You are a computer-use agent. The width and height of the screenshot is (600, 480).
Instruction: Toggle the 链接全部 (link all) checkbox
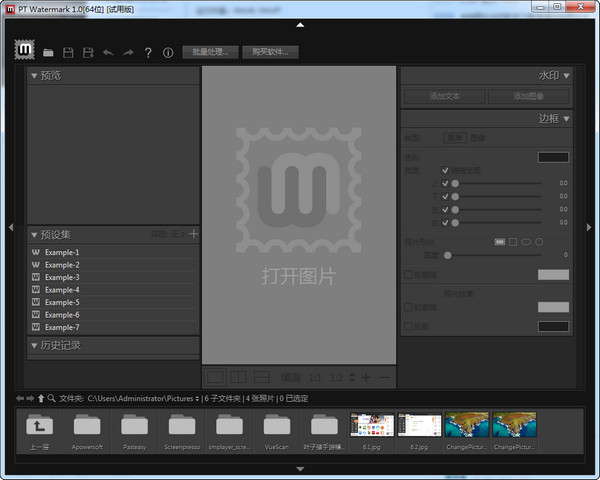pos(445,170)
